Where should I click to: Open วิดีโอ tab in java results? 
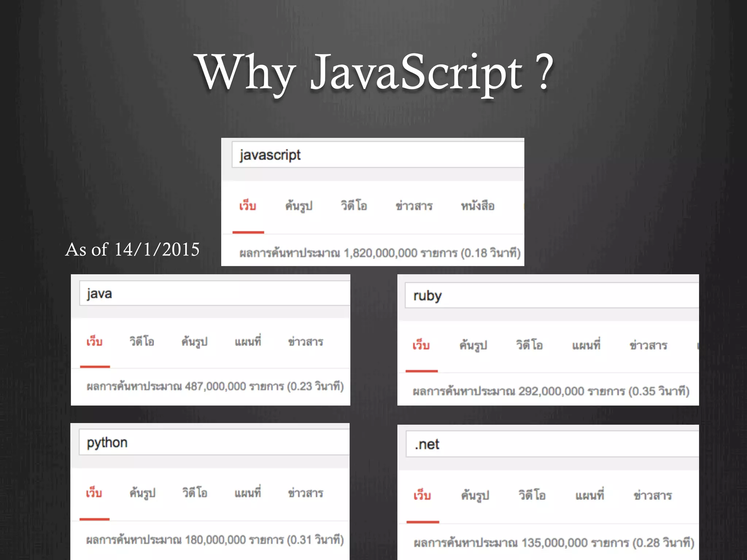(x=142, y=342)
